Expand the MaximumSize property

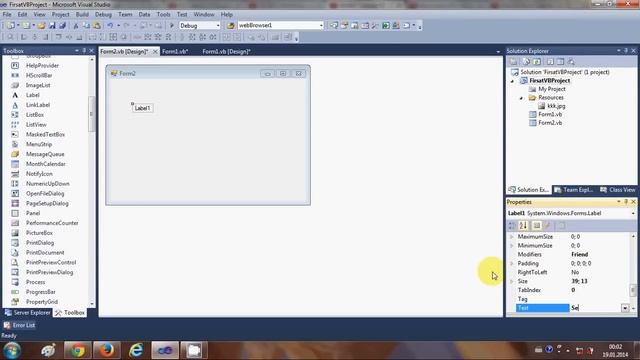coord(512,237)
